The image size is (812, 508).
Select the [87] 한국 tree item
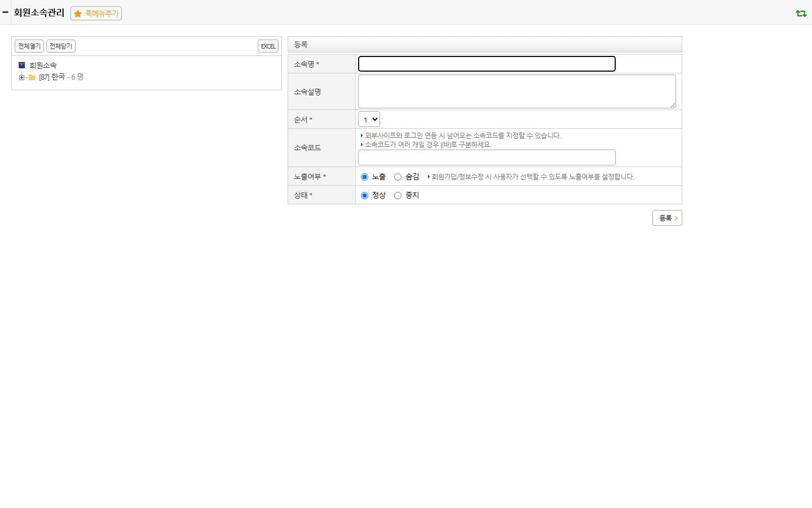tap(52, 77)
